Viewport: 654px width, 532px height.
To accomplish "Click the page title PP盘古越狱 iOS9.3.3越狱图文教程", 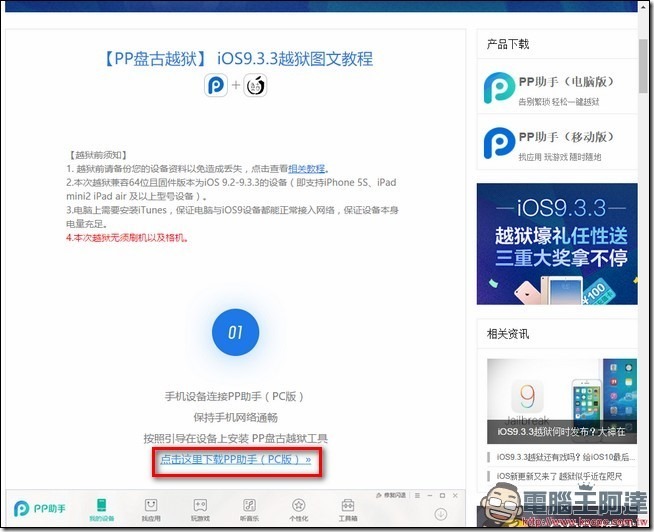I will (x=236, y=58).
